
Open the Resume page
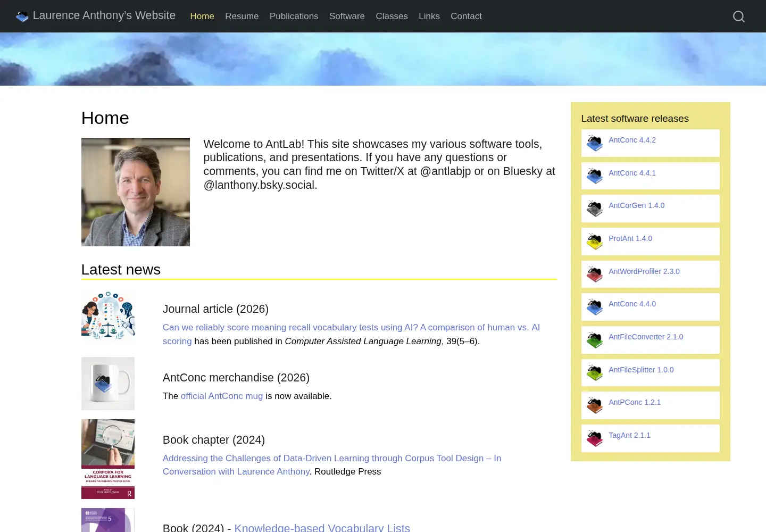[x=242, y=16]
